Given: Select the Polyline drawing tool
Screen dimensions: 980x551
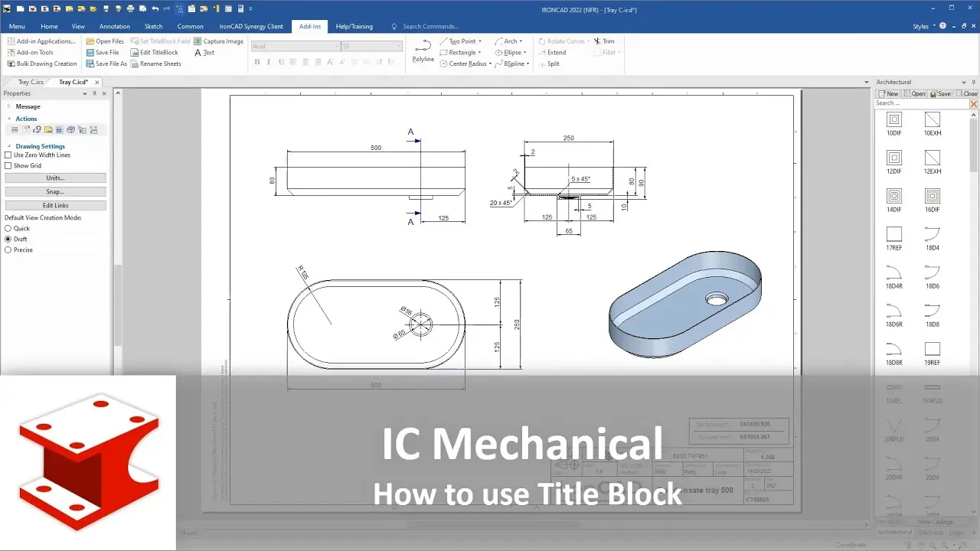Looking at the screenshot, I should [x=423, y=51].
